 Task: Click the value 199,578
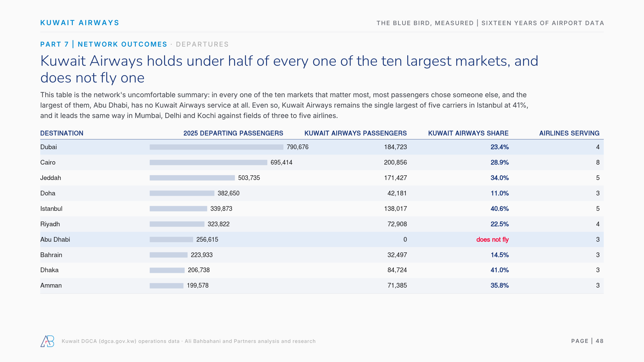click(x=198, y=286)
